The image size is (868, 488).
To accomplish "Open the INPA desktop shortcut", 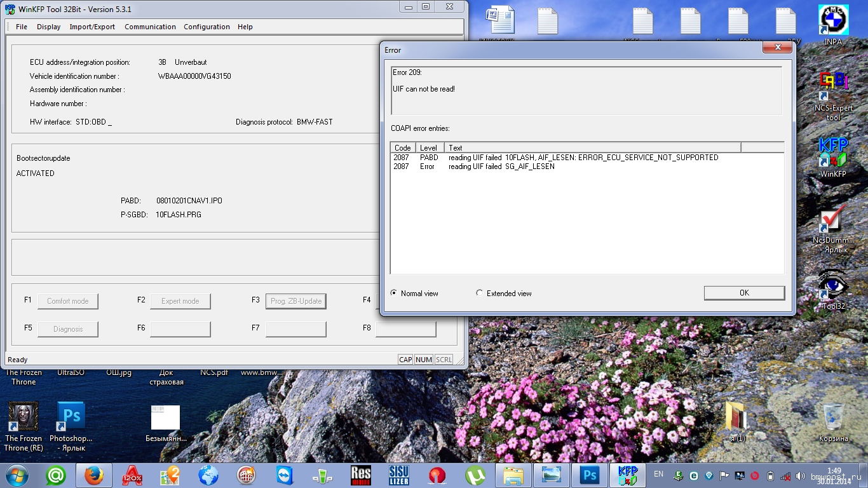I will click(833, 22).
